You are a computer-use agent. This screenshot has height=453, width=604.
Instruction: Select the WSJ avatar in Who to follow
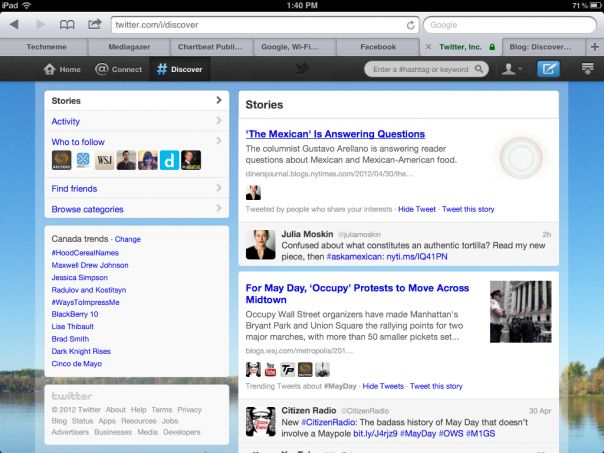[x=104, y=160]
